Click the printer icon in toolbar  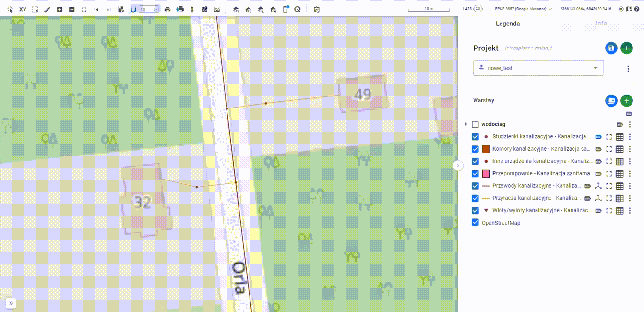click(167, 9)
